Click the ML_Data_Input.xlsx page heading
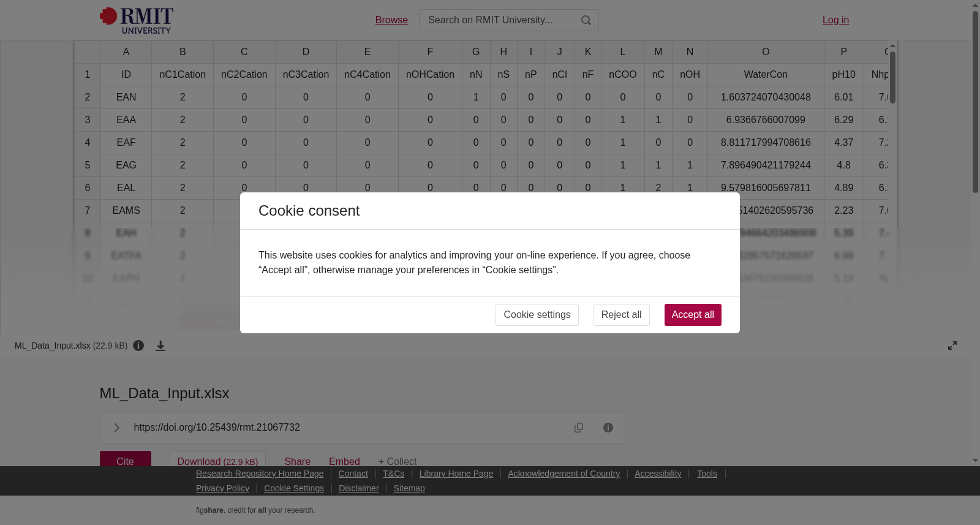 click(x=165, y=393)
